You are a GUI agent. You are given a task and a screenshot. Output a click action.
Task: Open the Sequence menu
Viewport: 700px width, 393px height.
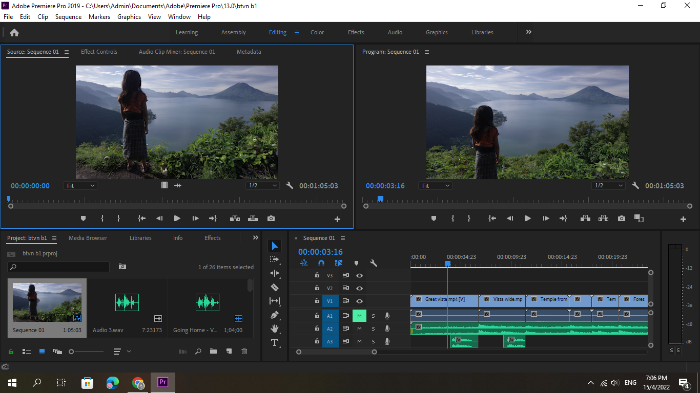click(68, 17)
